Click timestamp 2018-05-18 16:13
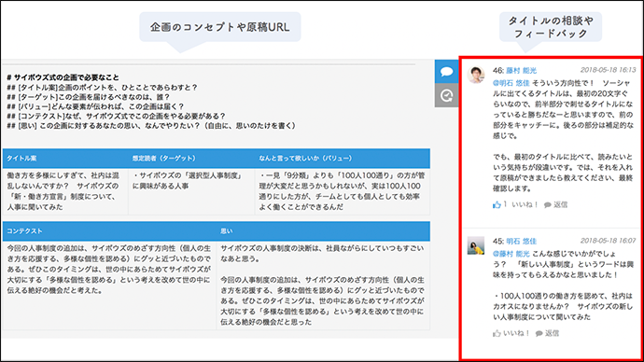 coord(609,70)
